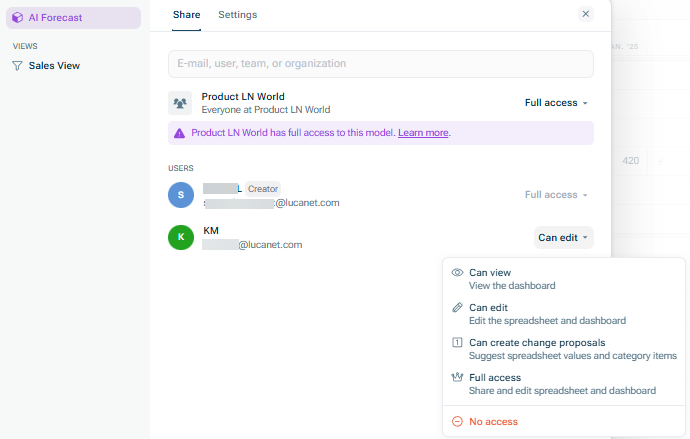Viewport: 690px width, 439px height.
Task: Open the AI Forecast model in the sidebar
Action: (x=73, y=18)
